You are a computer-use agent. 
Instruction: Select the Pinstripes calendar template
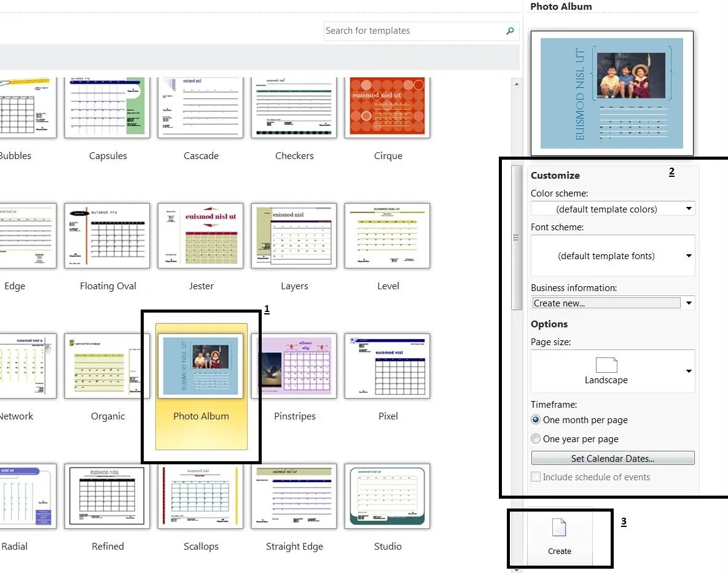tap(294, 366)
